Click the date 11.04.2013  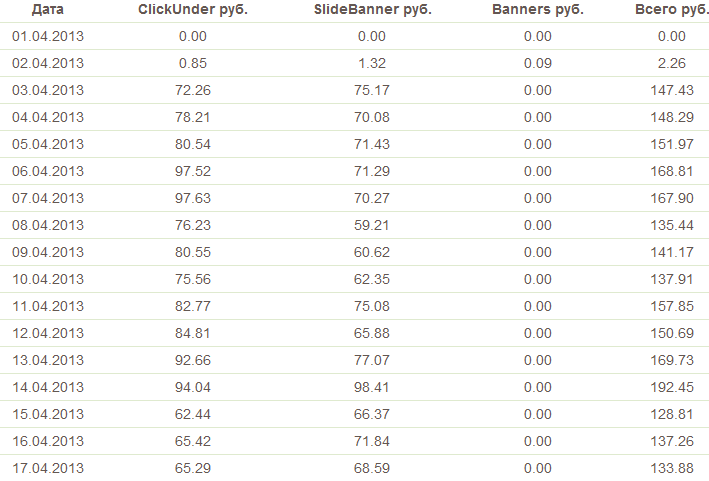(48, 306)
